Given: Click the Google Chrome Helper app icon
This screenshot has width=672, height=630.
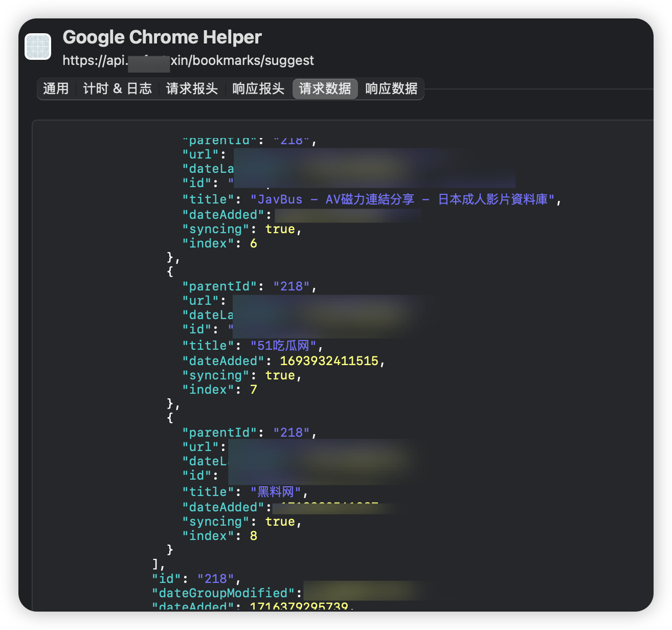Looking at the screenshot, I should coord(38,47).
